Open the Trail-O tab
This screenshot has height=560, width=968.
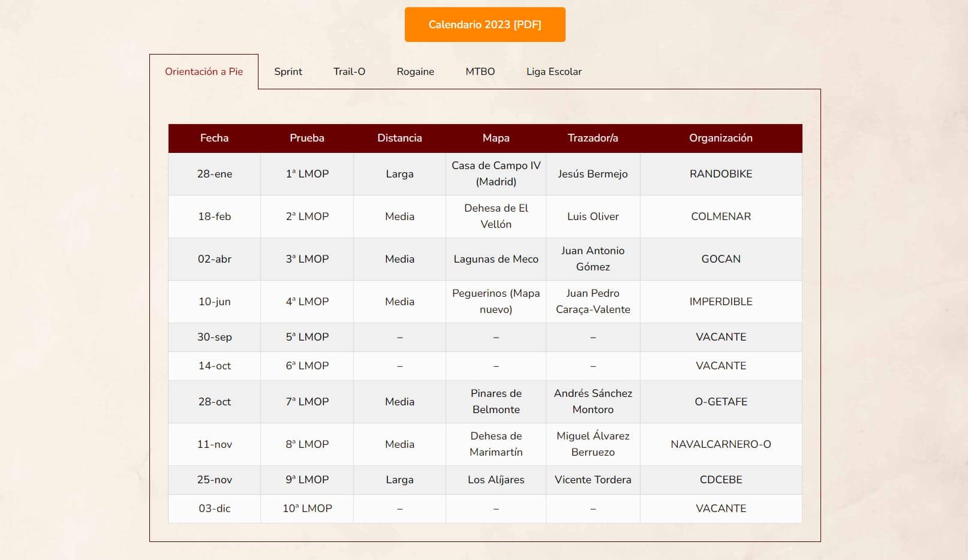(349, 71)
